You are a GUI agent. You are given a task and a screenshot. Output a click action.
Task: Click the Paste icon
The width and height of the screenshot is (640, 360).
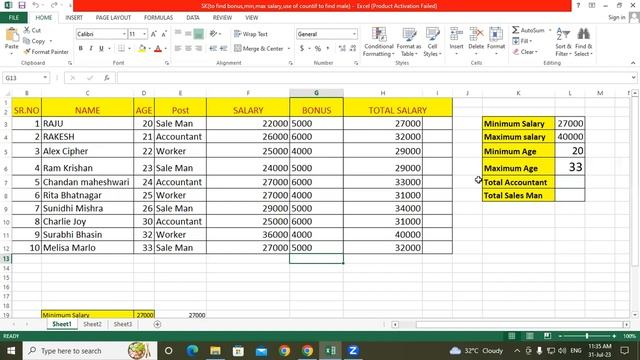pyautogui.click(x=11, y=35)
